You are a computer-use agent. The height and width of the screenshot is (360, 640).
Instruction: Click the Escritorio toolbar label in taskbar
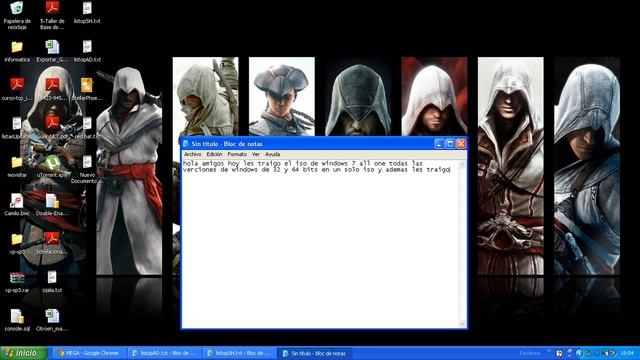[x=530, y=353]
